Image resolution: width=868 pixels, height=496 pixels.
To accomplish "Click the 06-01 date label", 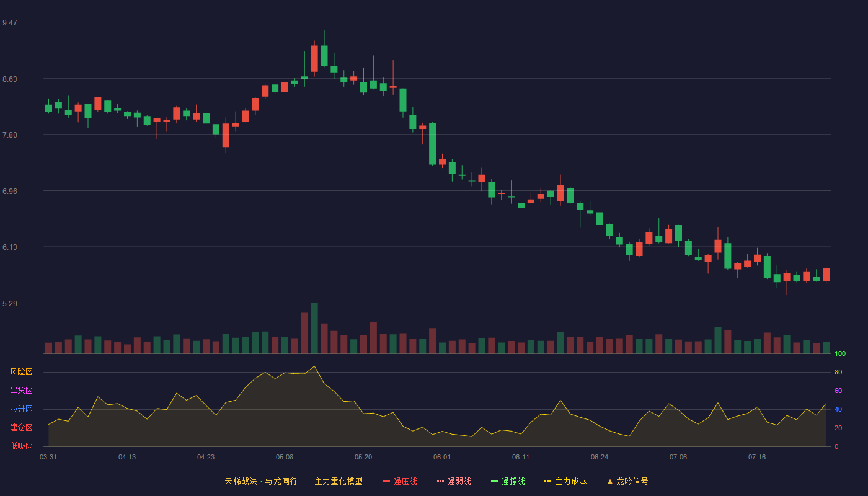I will click(442, 457).
